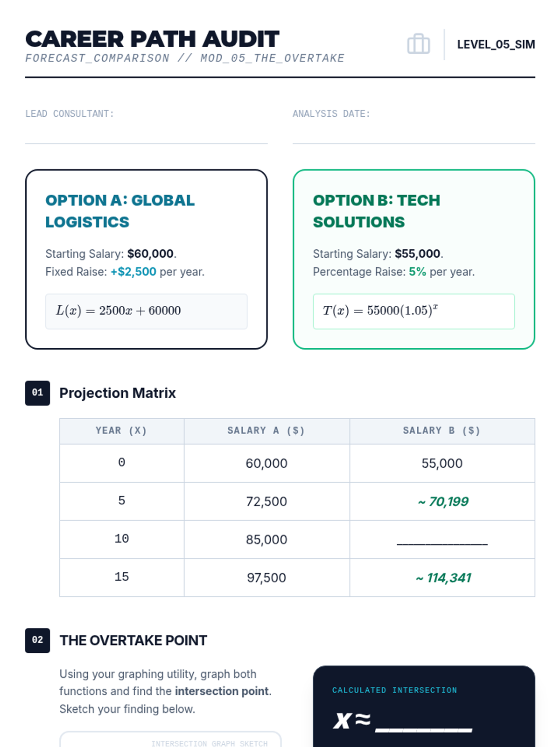
Task: Select the Option B Tech Solutions heading
Action: (x=377, y=211)
